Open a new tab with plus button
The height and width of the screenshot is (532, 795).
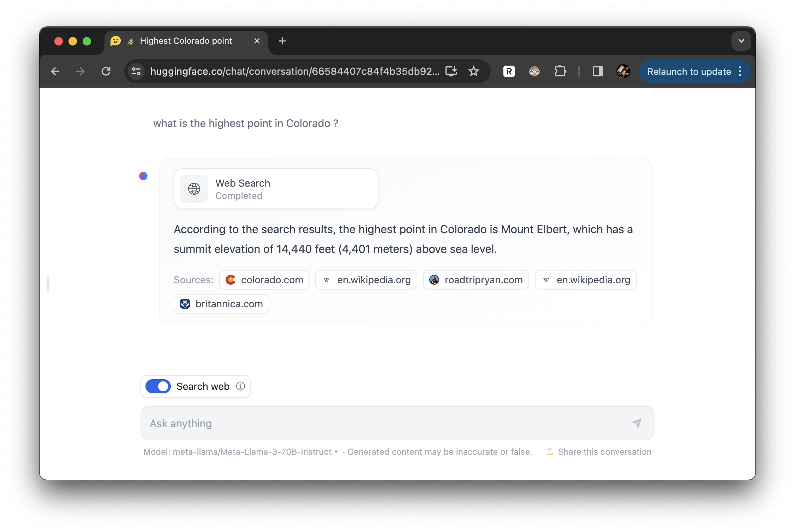(282, 41)
